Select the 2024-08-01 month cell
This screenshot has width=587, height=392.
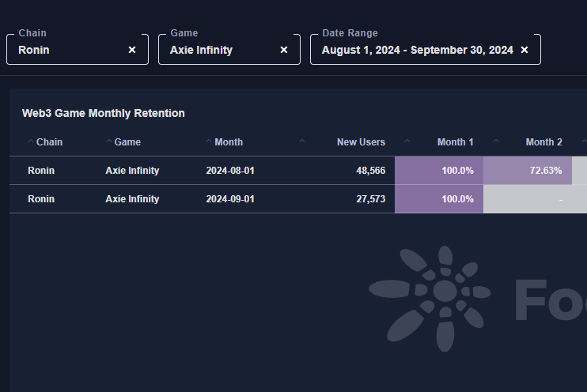[x=230, y=171]
